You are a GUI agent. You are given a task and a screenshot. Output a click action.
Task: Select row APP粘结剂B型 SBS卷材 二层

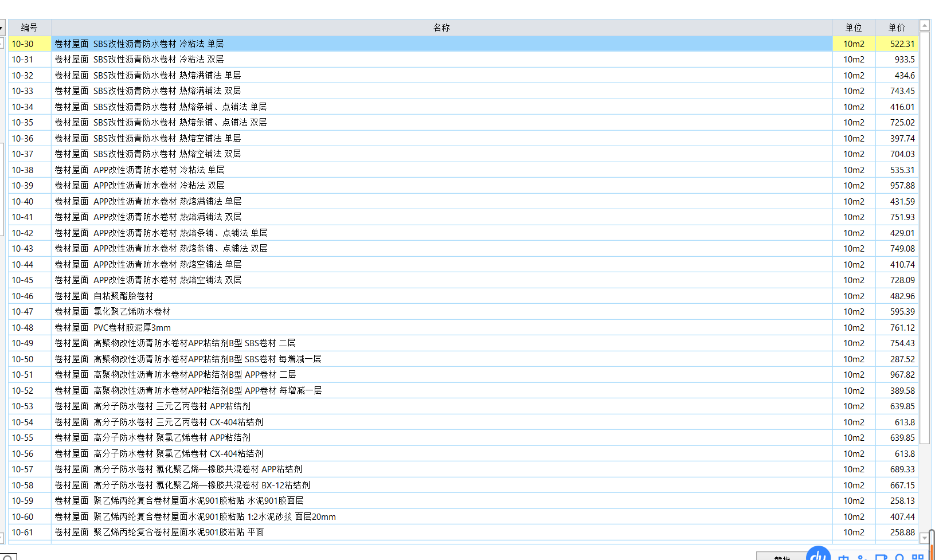[x=441, y=343]
